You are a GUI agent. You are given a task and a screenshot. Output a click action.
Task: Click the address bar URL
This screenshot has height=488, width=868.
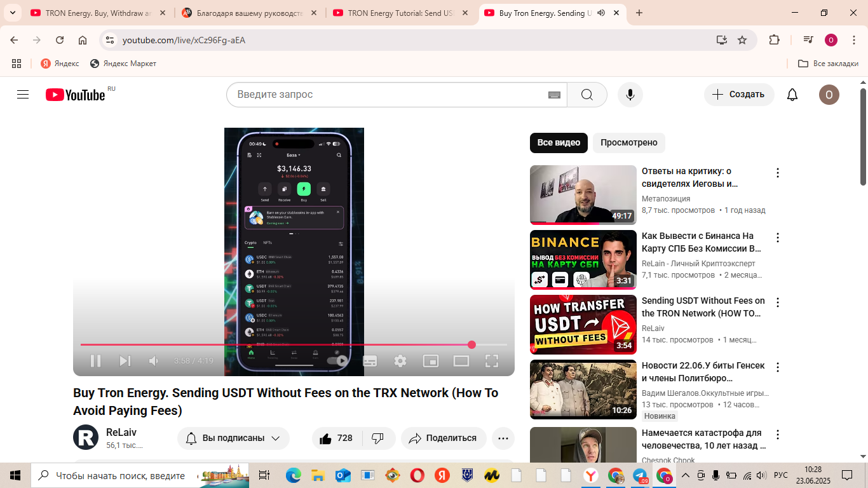point(184,40)
